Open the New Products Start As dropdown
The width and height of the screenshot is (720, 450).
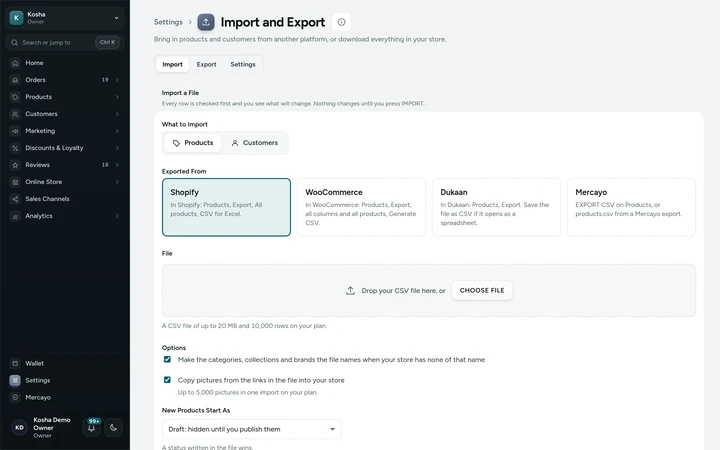tap(252, 429)
